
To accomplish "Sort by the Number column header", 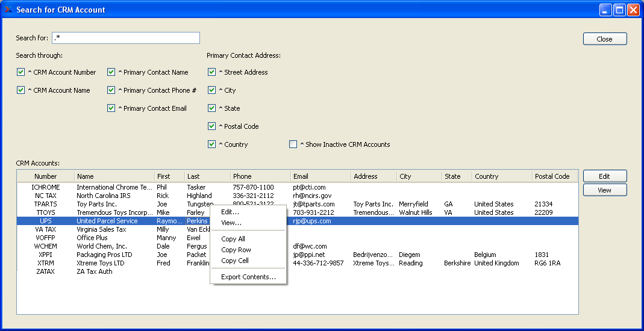I will click(x=46, y=176).
